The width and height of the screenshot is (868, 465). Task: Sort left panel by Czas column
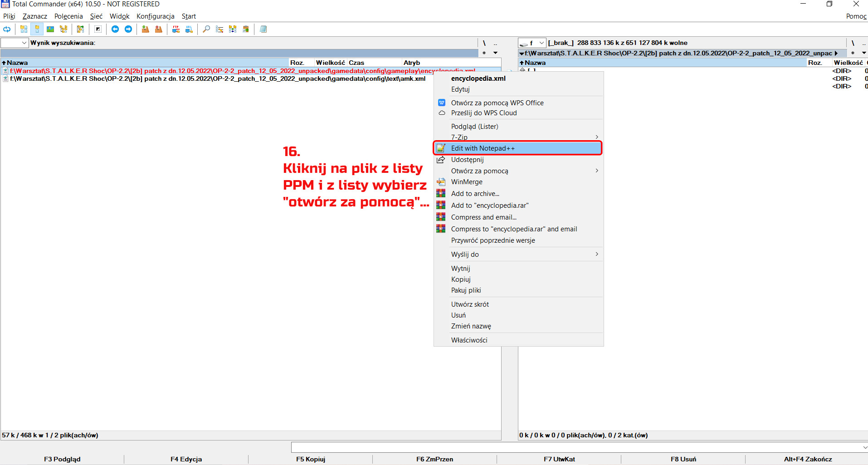tap(375, 63)
